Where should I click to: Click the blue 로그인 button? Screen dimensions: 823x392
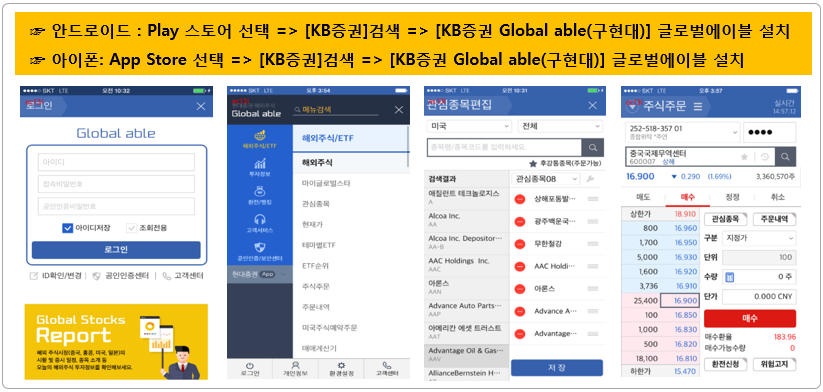point(116,250)
